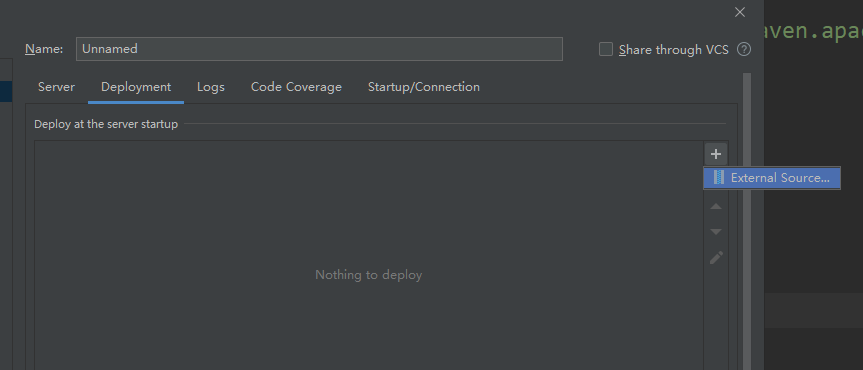Click the move-down arrow icon
The width and height of the screenshot is (863, 370).
[x=715, y=232]
